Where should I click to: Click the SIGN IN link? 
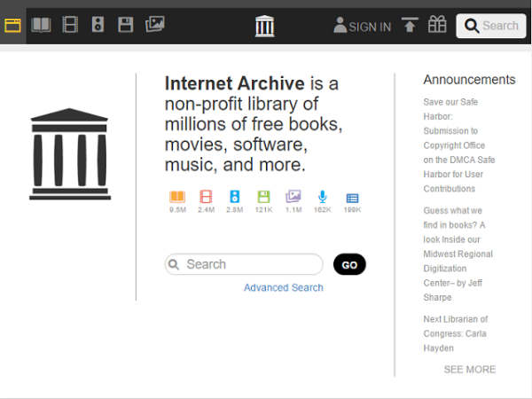point(362,27)
